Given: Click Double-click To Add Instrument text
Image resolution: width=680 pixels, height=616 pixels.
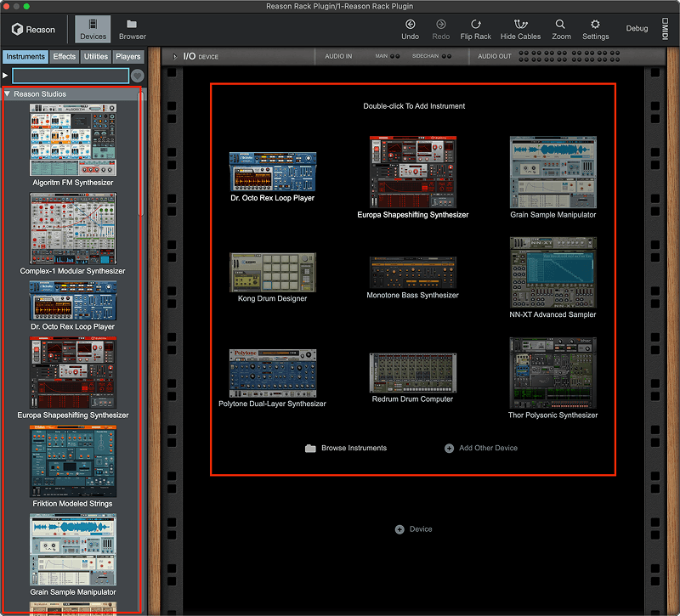Looking at the screenshot, I should click(414, 106).
